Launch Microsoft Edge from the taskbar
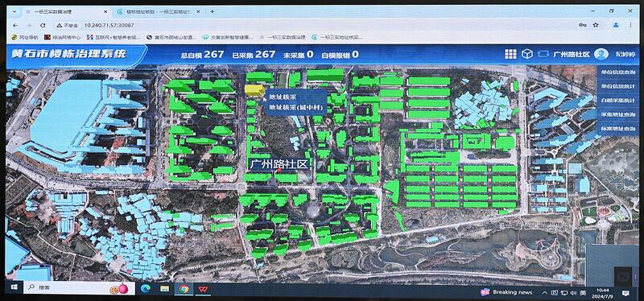Viewport: 644px width, 301px height. tap(145, 289)
